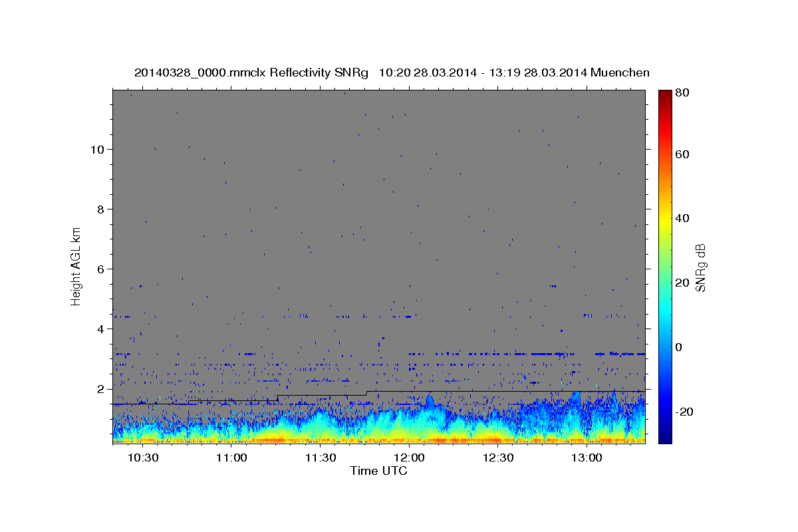Screen dimensions: 798x532
Task: Click the 'Muenchen' location label in title
Action: pyautogui.click(x=619, y=72)
